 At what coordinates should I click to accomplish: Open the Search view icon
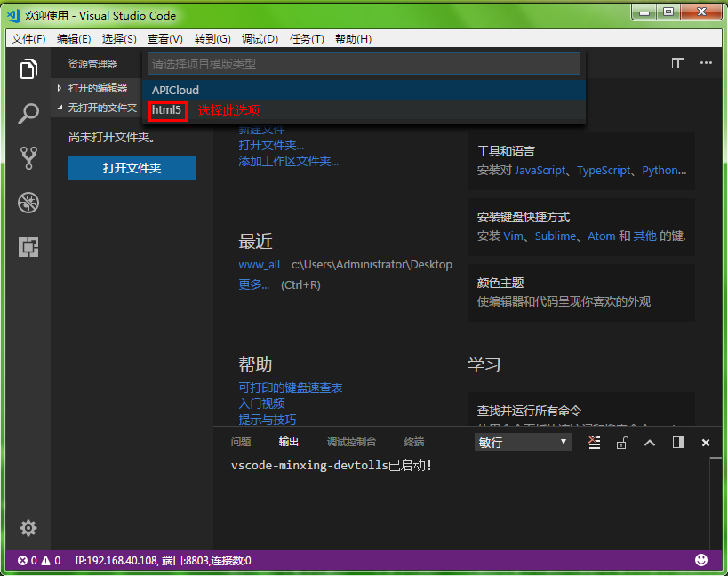pyautogui.click(x=28, y=114)
